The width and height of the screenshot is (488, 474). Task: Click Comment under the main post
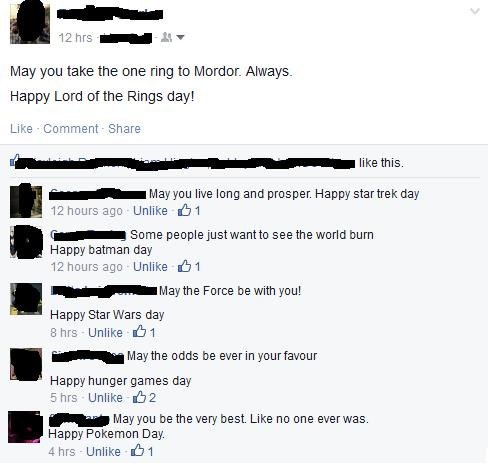[71, 129]
